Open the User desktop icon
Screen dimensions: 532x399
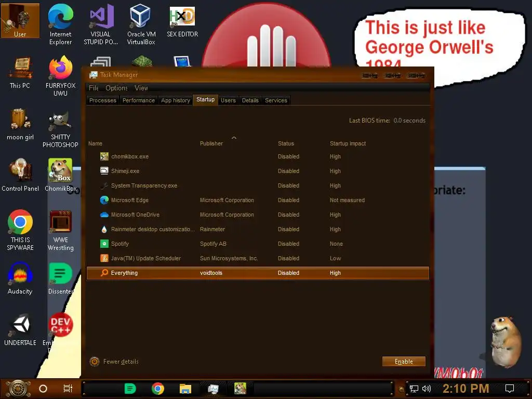(20, 20)
